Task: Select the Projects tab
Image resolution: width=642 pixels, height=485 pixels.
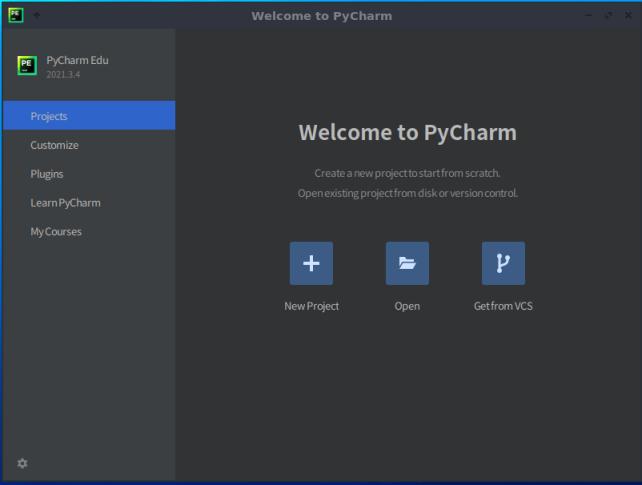Action: point(89,115)
